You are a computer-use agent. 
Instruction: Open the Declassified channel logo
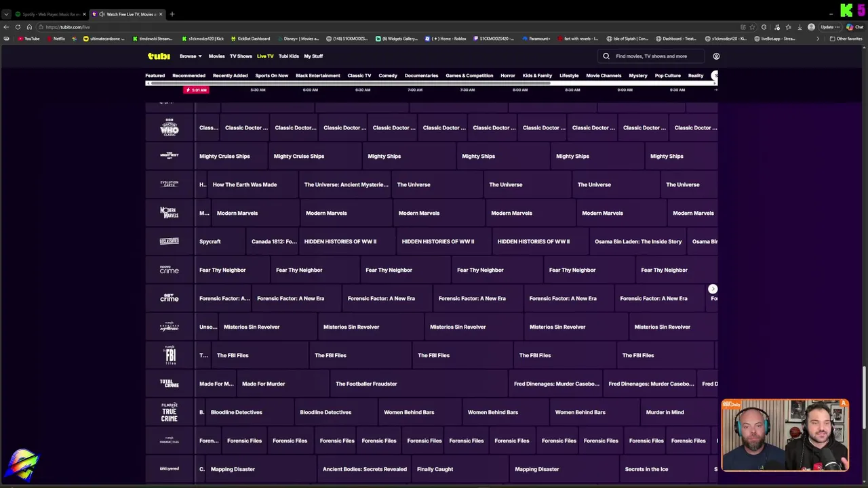point(170,241)
